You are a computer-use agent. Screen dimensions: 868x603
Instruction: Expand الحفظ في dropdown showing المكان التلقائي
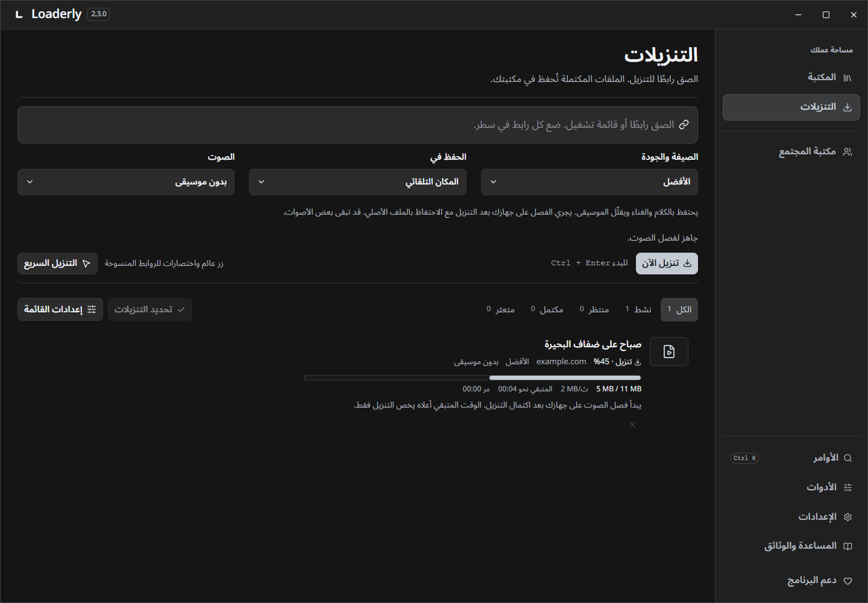coord(357,182)
